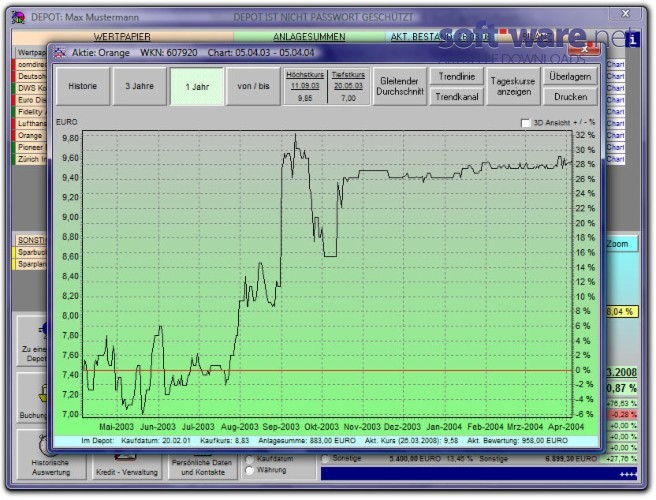Click the Tiefstkurs 20.05.03 field
The width and height of the screenshot is (656, 500).
(x=348, y=86)
